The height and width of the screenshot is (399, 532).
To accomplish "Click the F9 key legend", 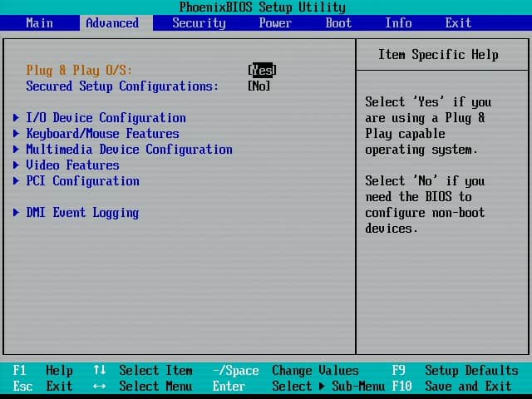I will click(398, 370).
